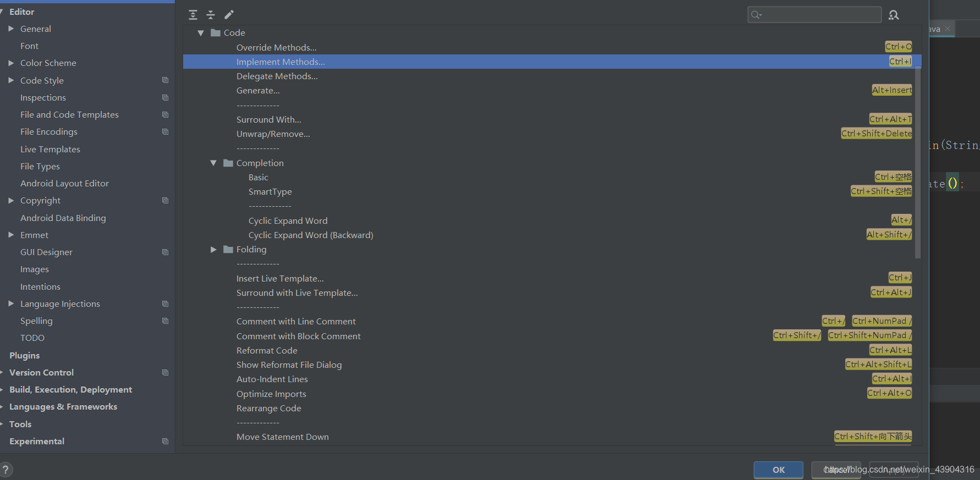980x480 pixels.
Task: Open the Images settings page
Action: click(34, 269)
